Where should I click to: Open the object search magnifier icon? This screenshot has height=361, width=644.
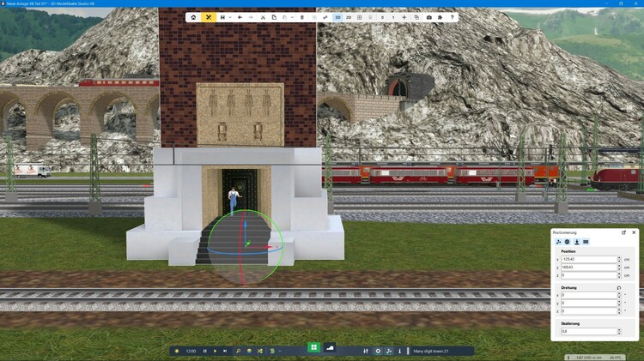click(x=238, y=352)
